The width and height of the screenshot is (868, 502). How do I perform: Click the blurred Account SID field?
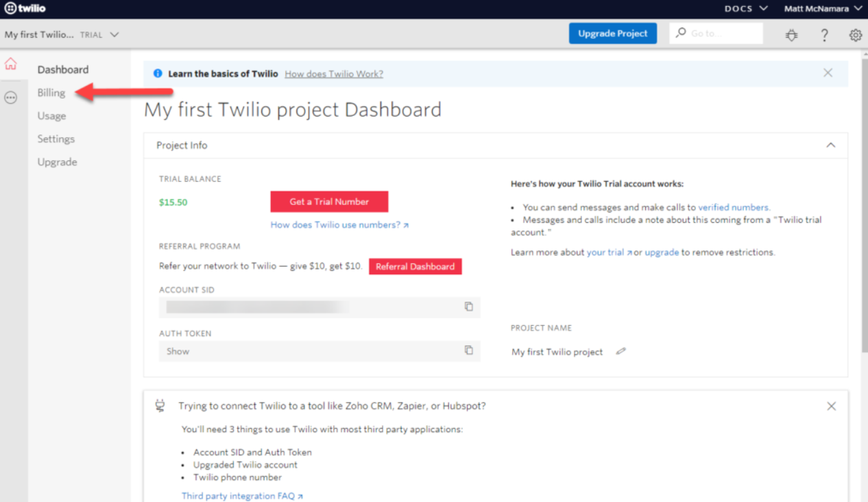click(320, 307)
